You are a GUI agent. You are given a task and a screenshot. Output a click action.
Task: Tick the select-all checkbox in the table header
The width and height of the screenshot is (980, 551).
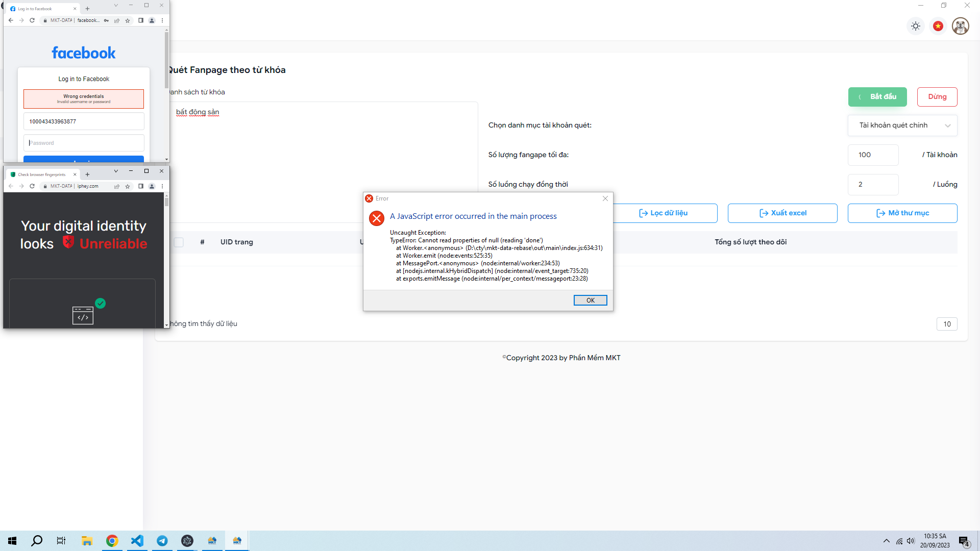[179, 242]
